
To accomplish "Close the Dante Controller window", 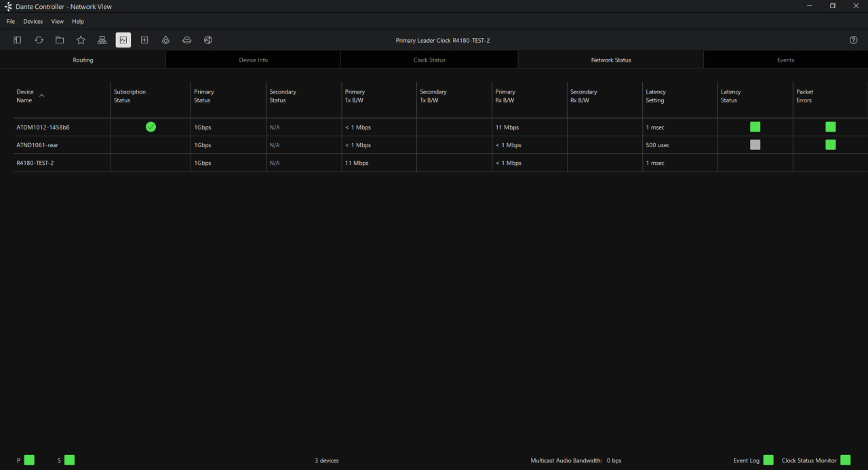I will point(856,6).
